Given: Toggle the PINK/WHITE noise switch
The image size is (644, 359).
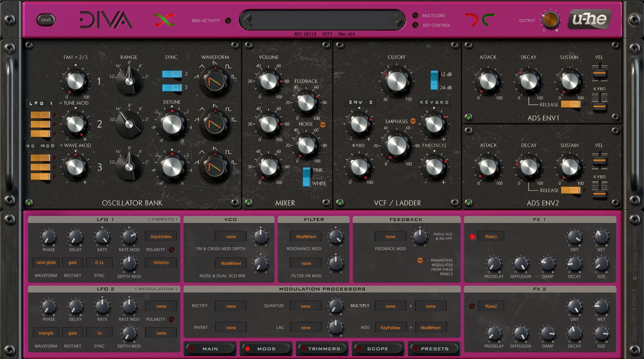Looking at the screenshot, I should click(306, 177).
